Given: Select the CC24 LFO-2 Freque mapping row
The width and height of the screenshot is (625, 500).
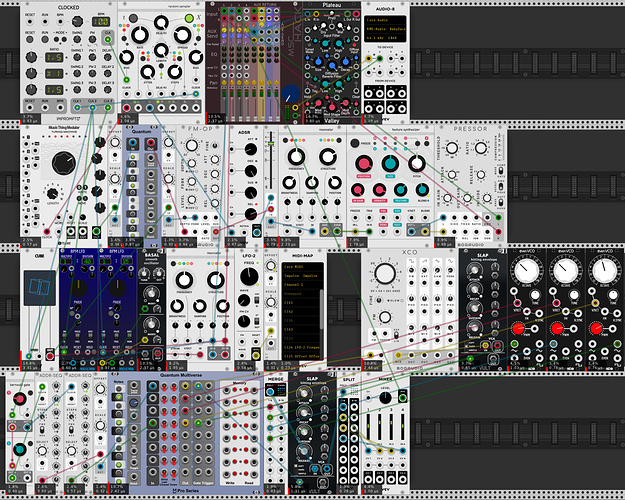Looking at the screenshot, I should click(x=301, y=348).
